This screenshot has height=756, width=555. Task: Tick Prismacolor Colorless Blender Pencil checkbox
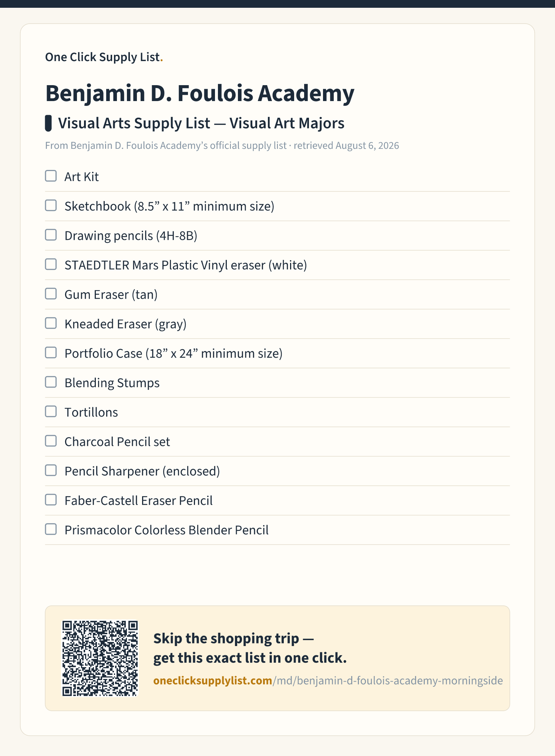[51, 529]
